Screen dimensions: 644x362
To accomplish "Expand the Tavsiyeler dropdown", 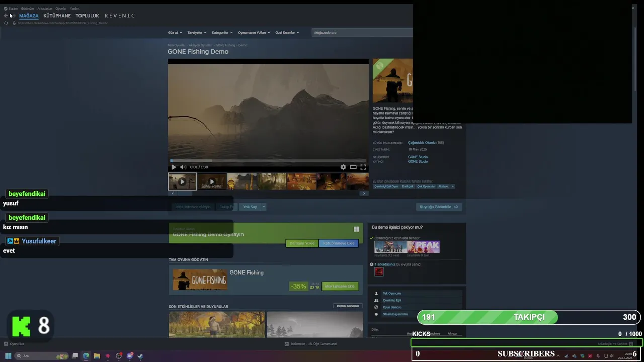I will (197, 32).
